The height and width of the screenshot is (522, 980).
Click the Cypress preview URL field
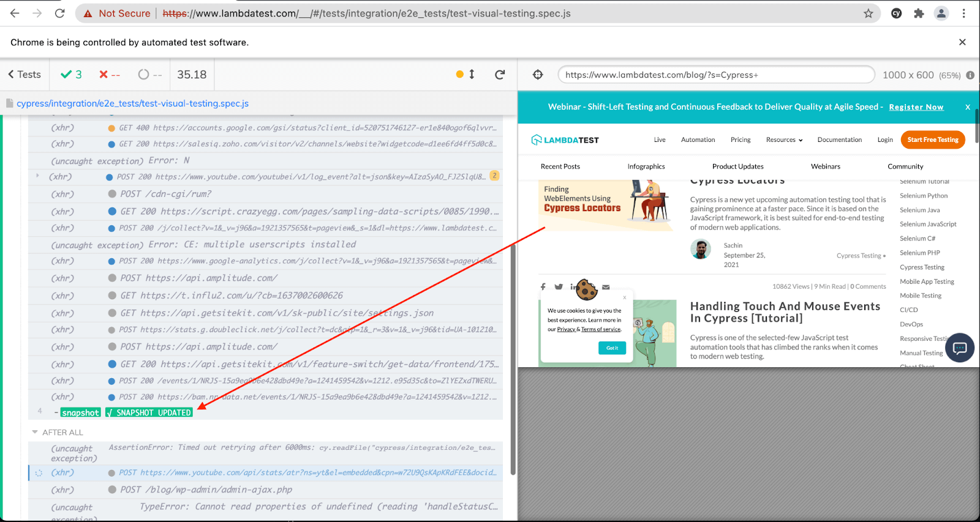pos(716,75)
